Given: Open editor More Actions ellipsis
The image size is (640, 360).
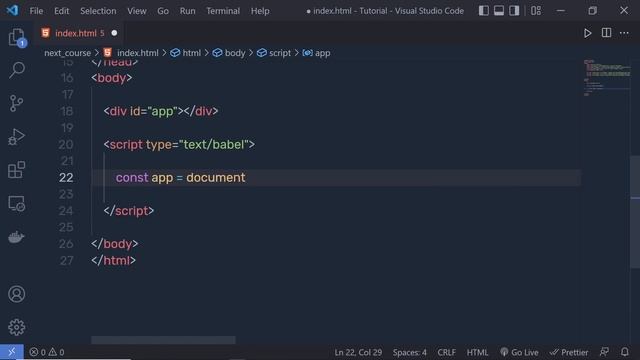Looking at the screenshot, I should (624, 33).
